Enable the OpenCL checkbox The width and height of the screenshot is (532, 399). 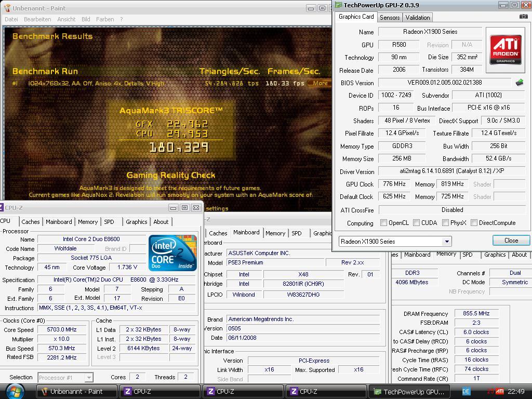(383, 222)
